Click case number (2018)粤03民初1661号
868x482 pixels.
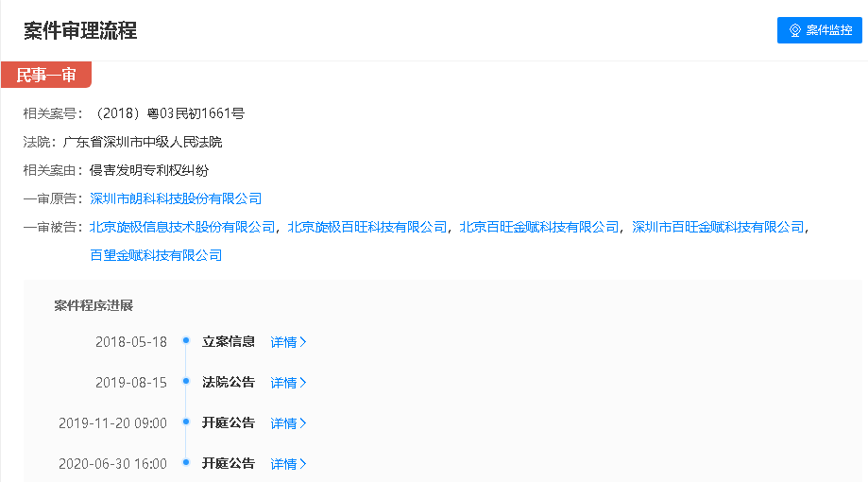click(167, 113)
